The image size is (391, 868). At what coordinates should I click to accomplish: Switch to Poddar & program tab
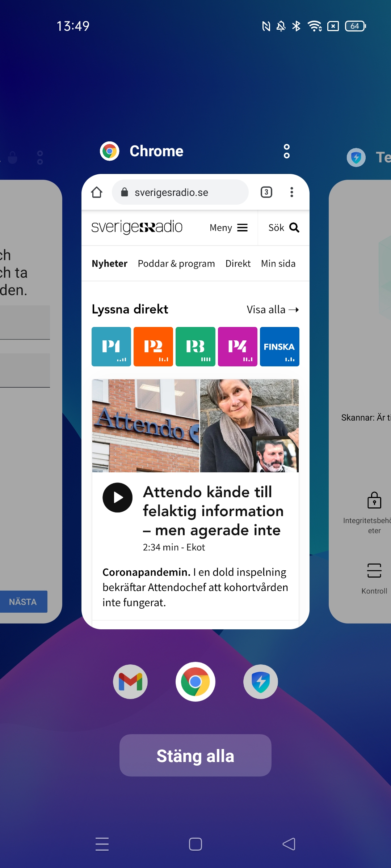pyautogui.click(x=176, y=263)
